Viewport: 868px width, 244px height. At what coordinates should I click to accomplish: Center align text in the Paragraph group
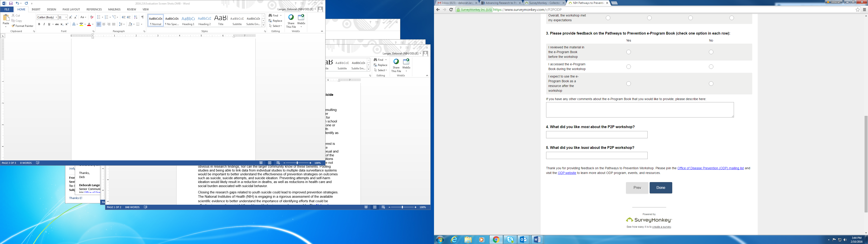tap(104, 24)
